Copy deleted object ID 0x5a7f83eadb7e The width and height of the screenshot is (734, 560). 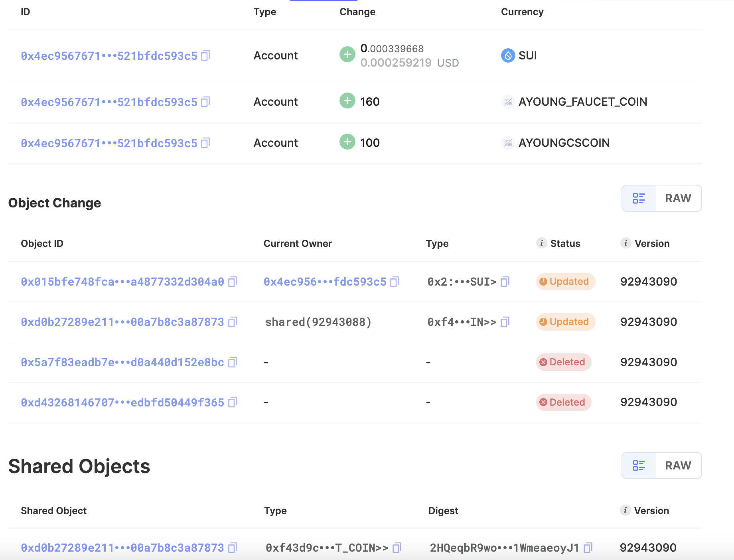(x=232, y=362)
